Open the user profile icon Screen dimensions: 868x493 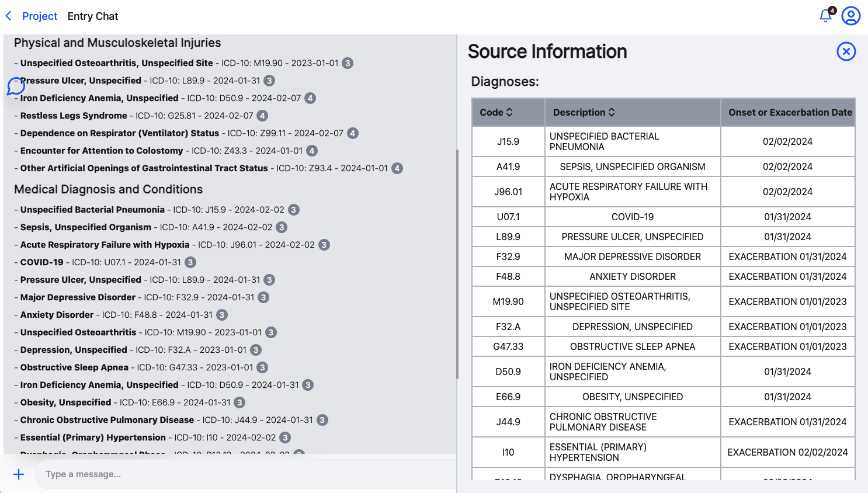click(x=850, y=16)
